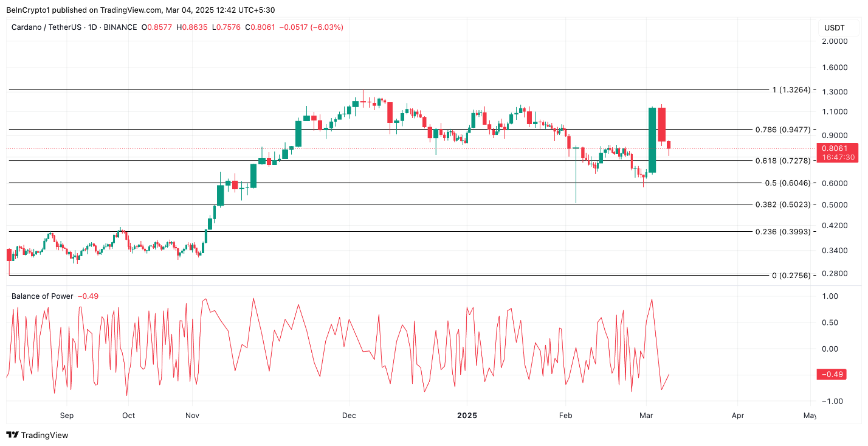Select the 0 (0.2756) Fibonacci level label
Screen dimensions: 868x446
point(791,276)
